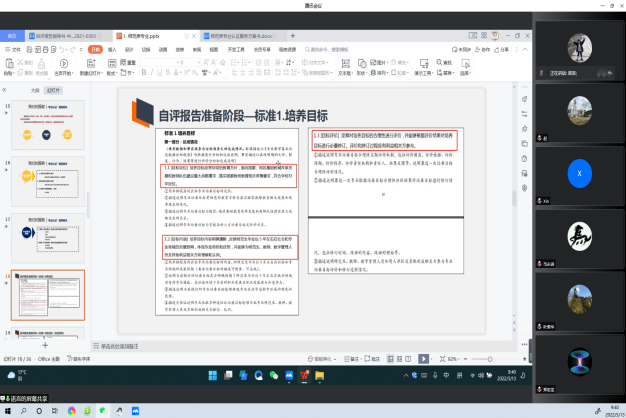Toggle Underline formatting
The height and width of the screenshot is (418, 626).
tap(160, 72)
